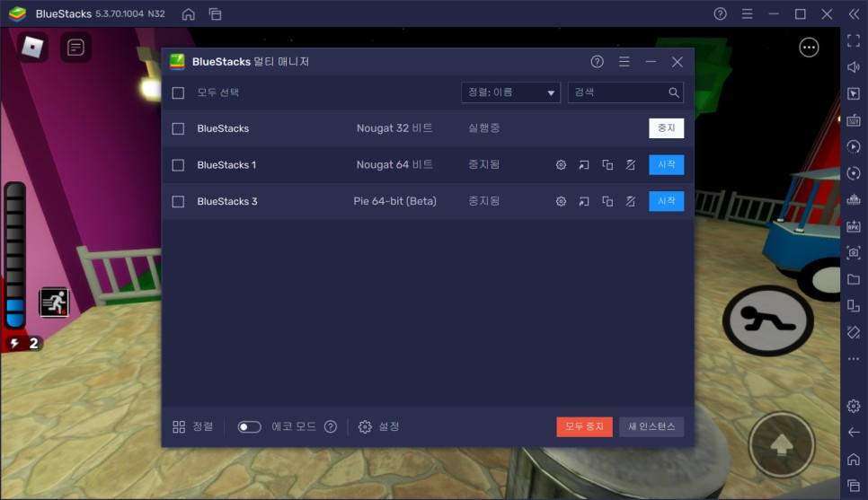Viewport: 868px width, 500px height.
Task: Toggle the eco mode switch
Action: [x=249, y=426]
